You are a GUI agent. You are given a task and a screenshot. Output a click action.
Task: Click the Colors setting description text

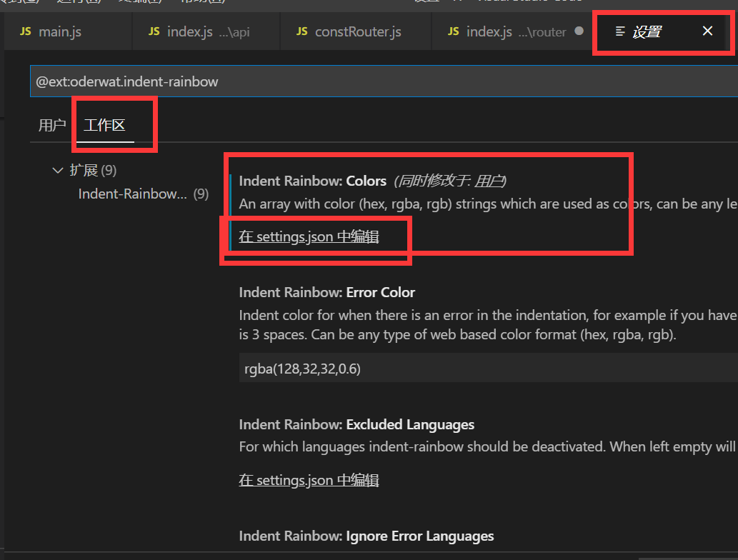[x=488, y=204]
